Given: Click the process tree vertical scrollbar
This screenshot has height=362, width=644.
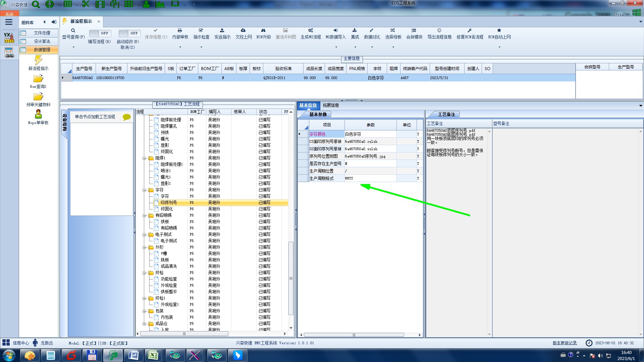Looking at the screenshot, I should [x=291, y=278].
